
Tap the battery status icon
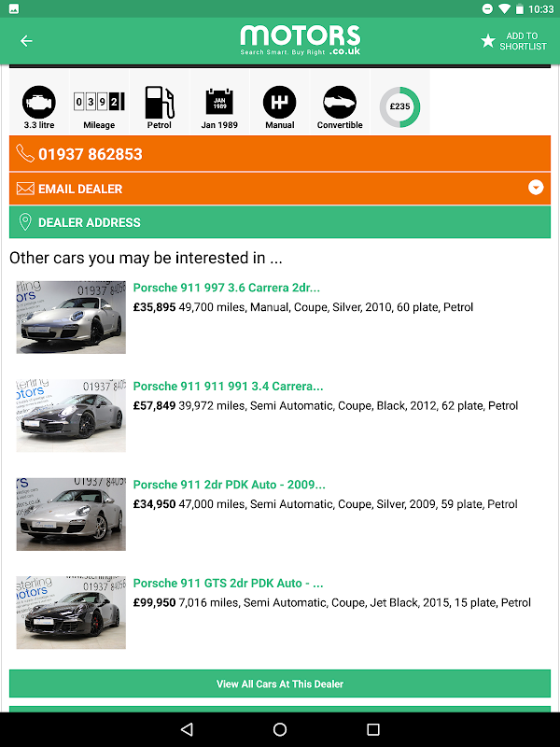click(x=520, y=9)
